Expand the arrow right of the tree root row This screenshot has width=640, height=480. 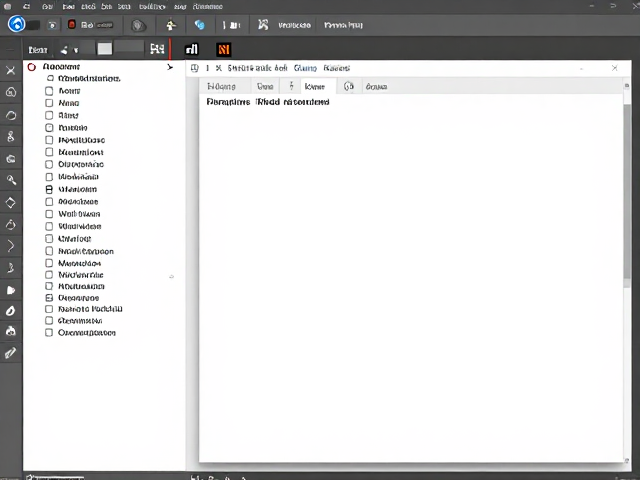click(170, 67)
